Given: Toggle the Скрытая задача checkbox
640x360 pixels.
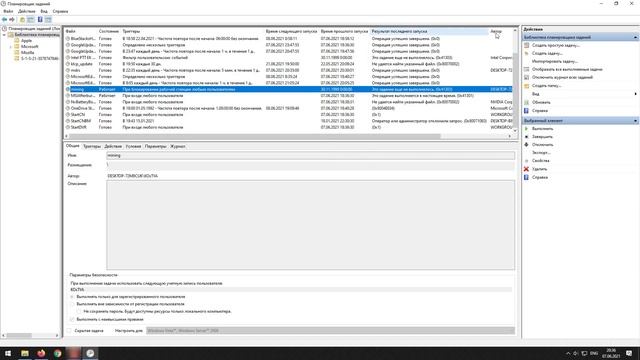Looking at the screenshot, I should [69, 331].
